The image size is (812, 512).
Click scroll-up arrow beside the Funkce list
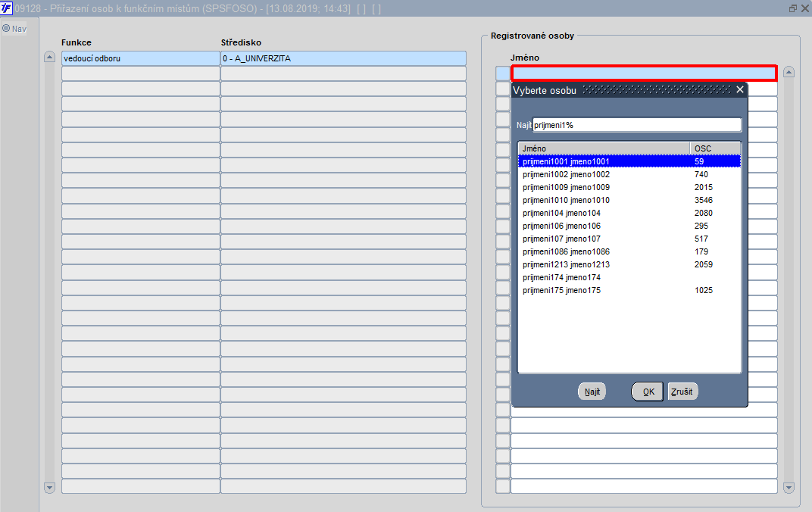pyautogui.click(x=50, y=57)
